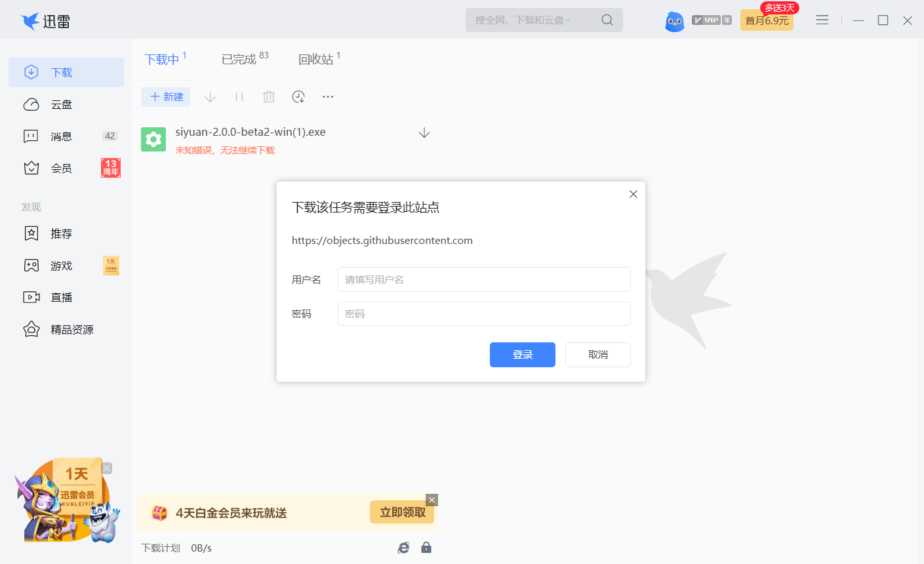Click the 取消 cancel button
924x564 pixels.
pos(598,355)
